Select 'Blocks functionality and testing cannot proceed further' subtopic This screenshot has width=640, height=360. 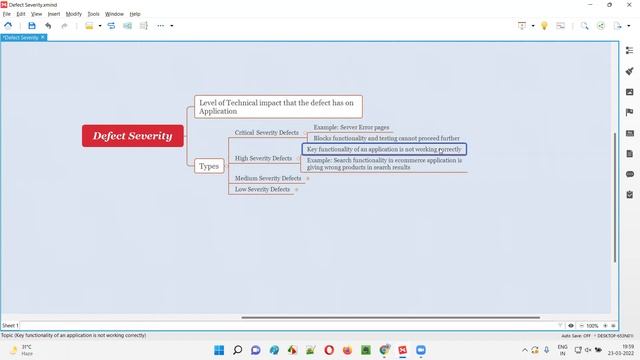[x=386, y=138]
